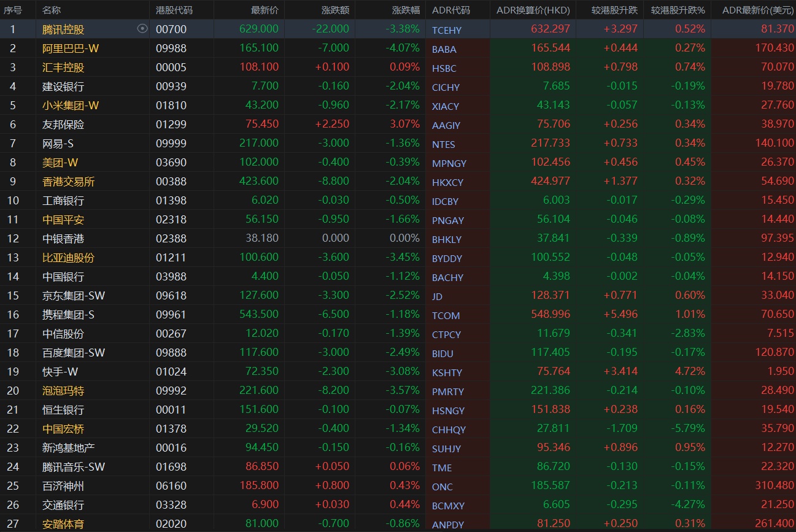Select the 建设银行 stock name
This screenshot has width=796, height=532.
click(63, 86)
